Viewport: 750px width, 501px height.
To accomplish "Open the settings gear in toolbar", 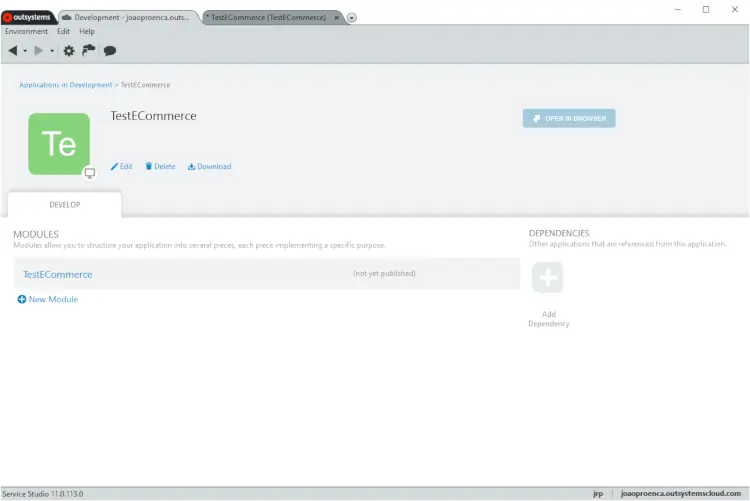I will tap(69, 51).
